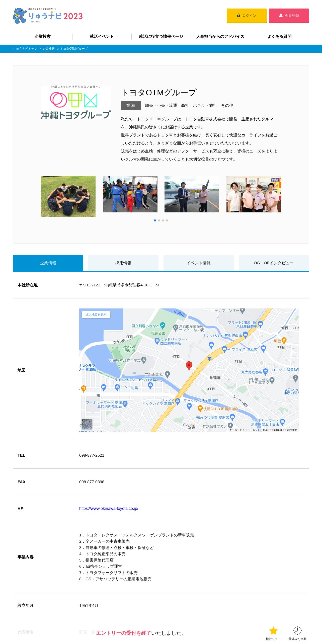This screenshot has width=322, height=644.
Task: Open the racing suits event photo
Action: [x=130, y=194]
